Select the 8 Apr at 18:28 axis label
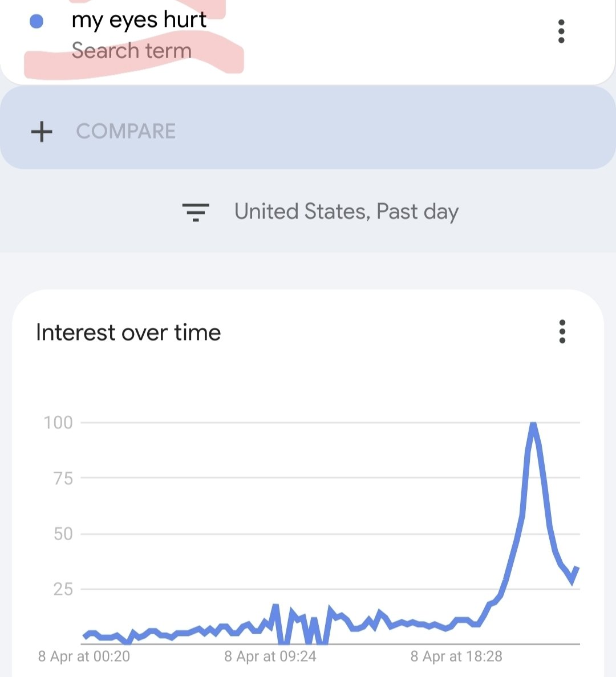Screen dimensions: 616x677 coord(456,656)
